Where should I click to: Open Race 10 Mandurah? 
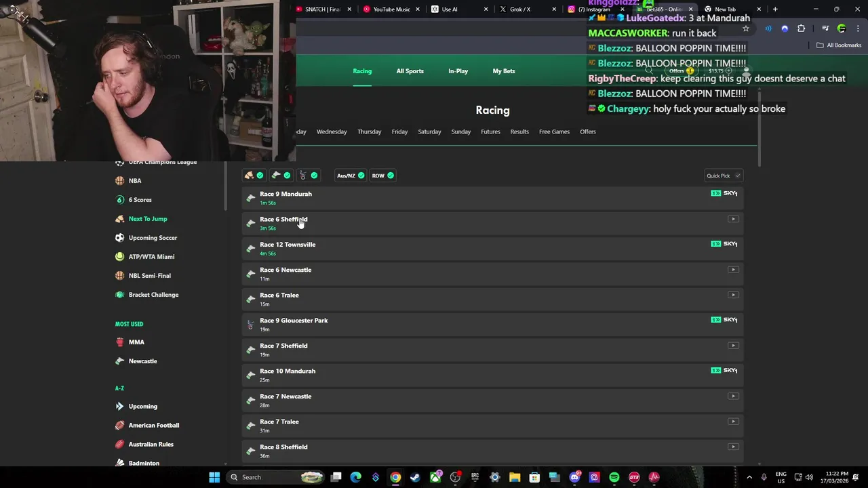493,375
